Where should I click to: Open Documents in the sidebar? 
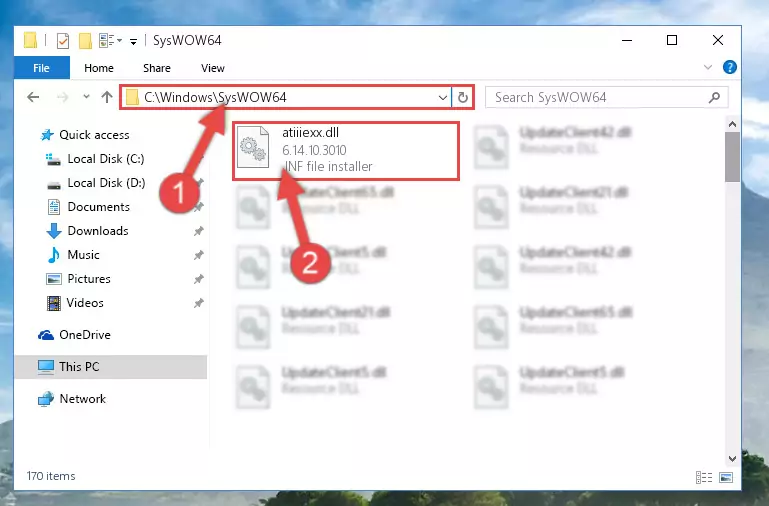99,207
